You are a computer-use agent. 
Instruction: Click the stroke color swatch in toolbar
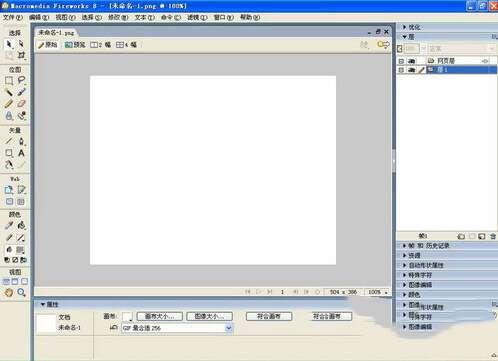21,238
